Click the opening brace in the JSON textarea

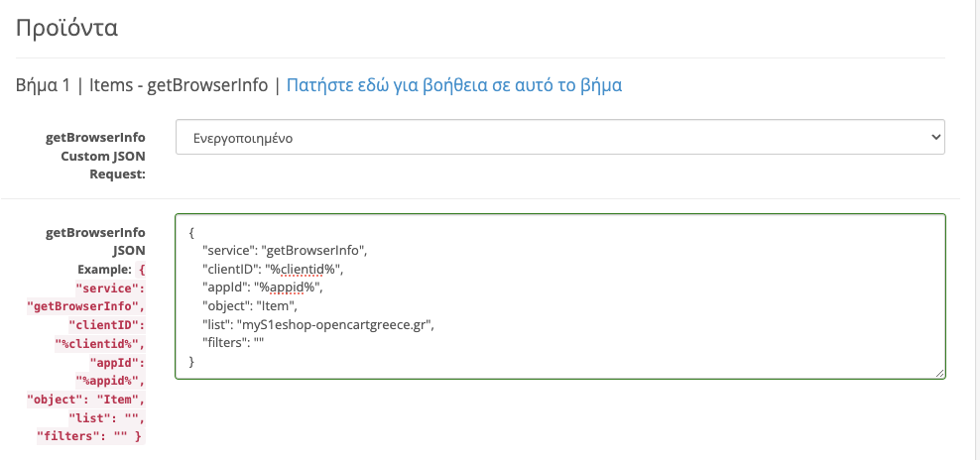[191, 233]
